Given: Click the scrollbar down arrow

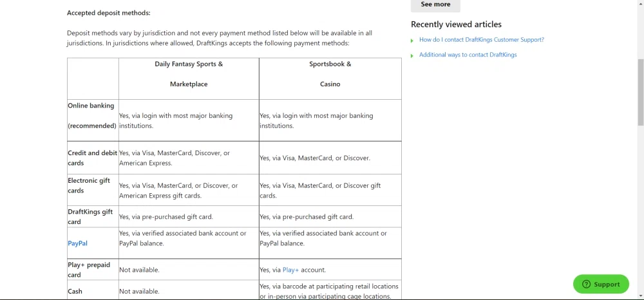Looking at the screenshot, I should [640, 296].
